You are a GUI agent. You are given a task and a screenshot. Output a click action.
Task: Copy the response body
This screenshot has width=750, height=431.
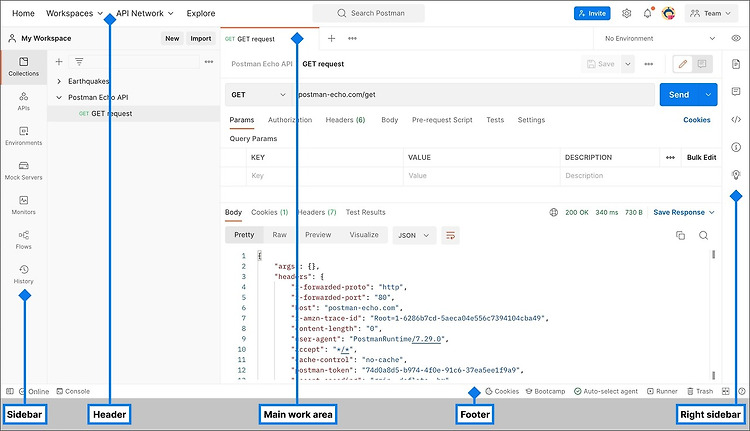click(x=680, y=235)
